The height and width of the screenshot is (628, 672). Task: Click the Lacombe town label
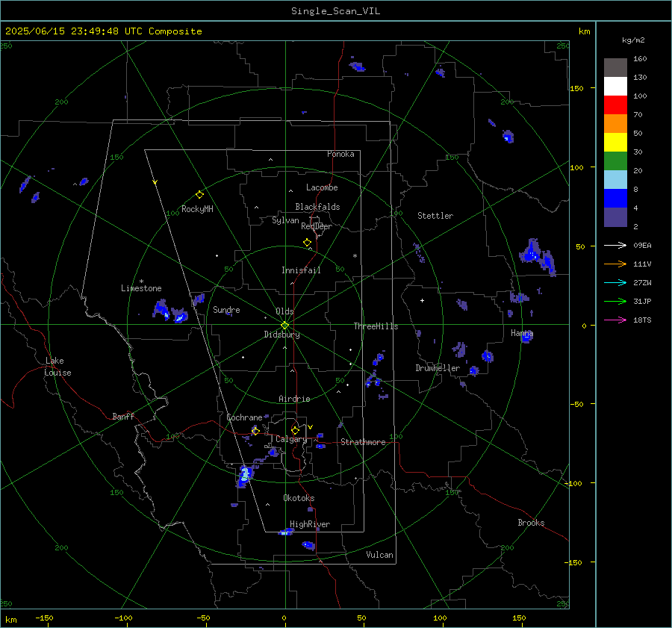[x=322, y=187]
